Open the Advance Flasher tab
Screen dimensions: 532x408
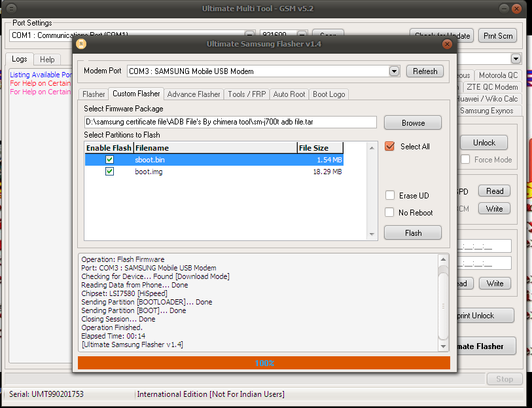tap(194, 94)
